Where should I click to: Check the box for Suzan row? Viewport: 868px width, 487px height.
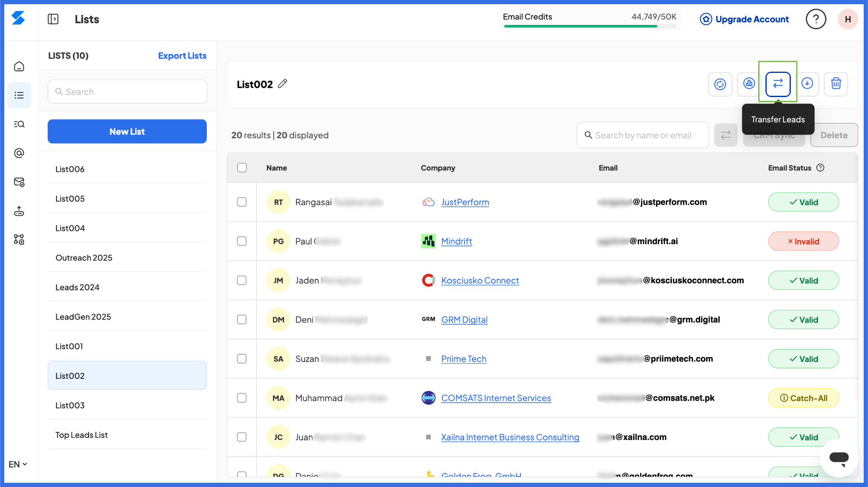click(x=242, y=359)
